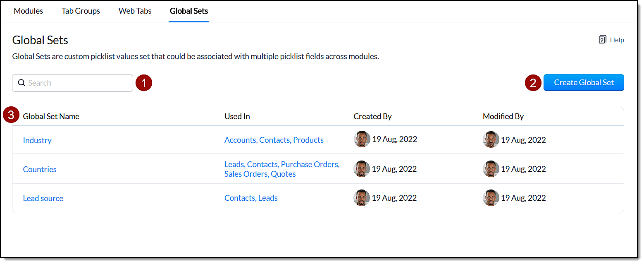Click Accounts, Contacts, Products used-in link
The width and height of the screenshot is (644, 264).
click(x=274, y=140)
